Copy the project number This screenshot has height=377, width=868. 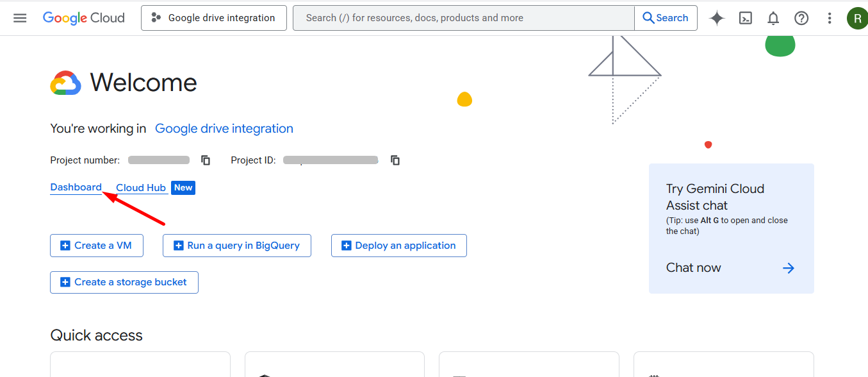(206, 160)
